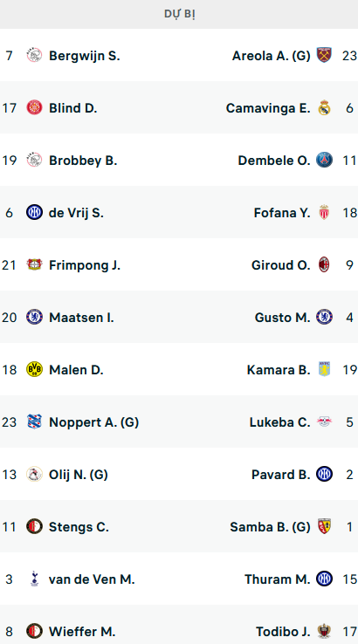Open player Brobbey B.
The height and width of the screenshot is (644, 358).
pos(83,161)
